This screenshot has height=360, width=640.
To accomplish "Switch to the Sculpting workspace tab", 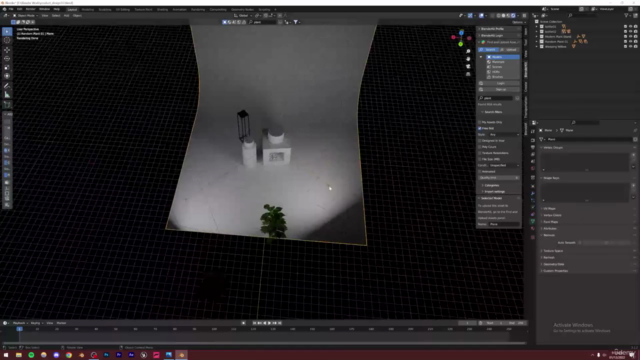I will pyautogui.click(x=105, y=9).
